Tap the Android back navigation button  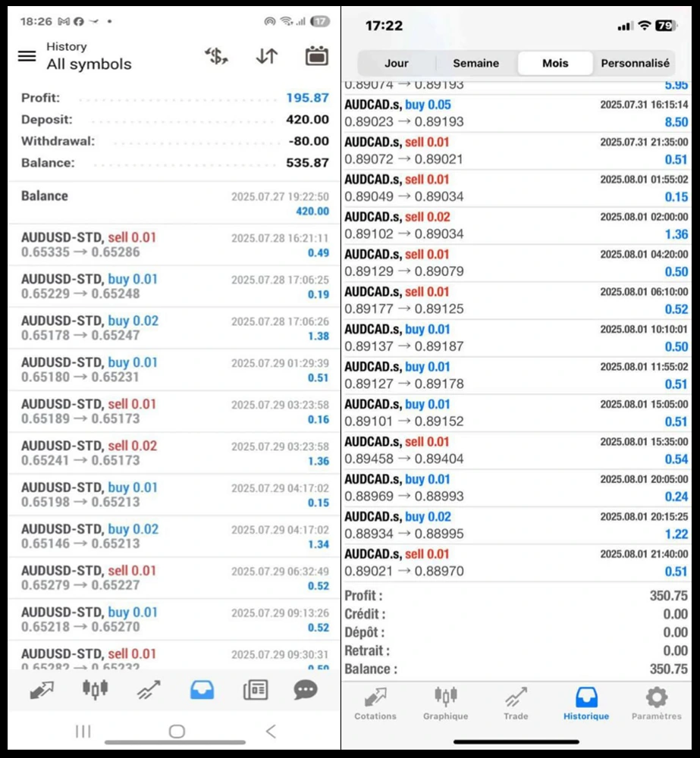click(x=271, y=731)
